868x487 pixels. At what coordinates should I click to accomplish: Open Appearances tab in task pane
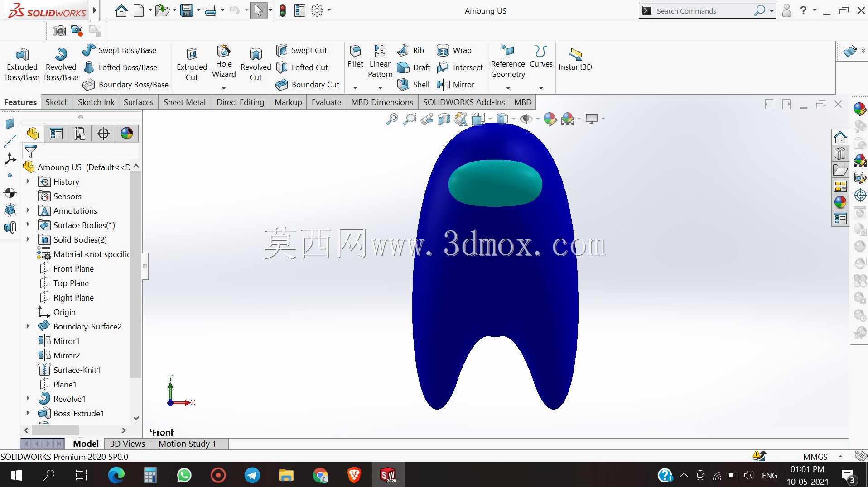pyautogui.click(x=840, y=202)
